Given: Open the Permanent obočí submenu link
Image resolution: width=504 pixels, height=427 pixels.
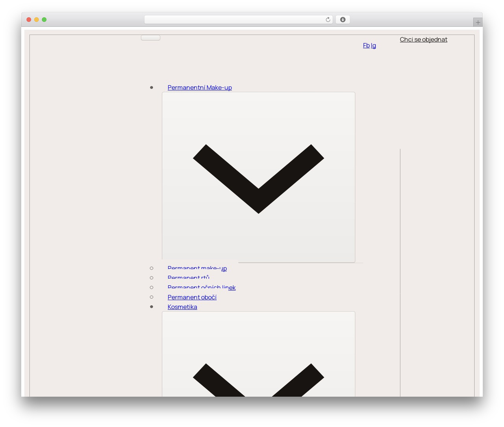Looking at the screenshot, I should coord(192,297).
